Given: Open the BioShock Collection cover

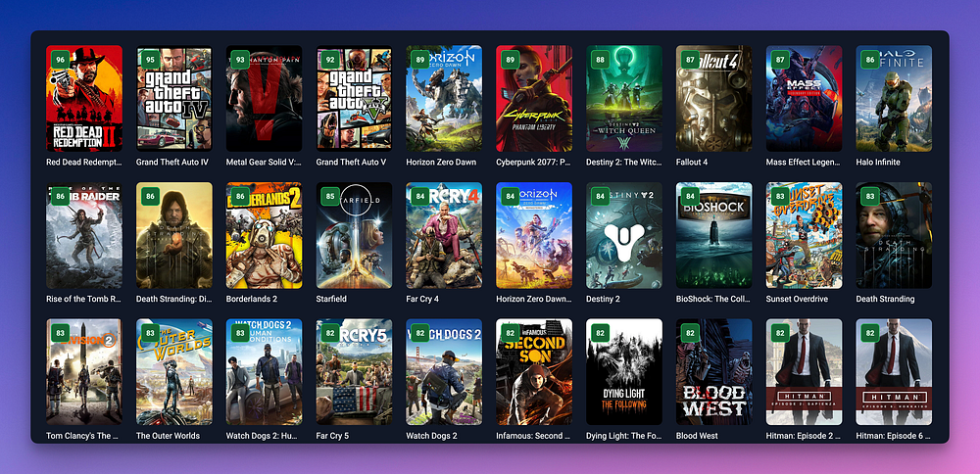Looking at the screenshot, I should click(714, 235).
